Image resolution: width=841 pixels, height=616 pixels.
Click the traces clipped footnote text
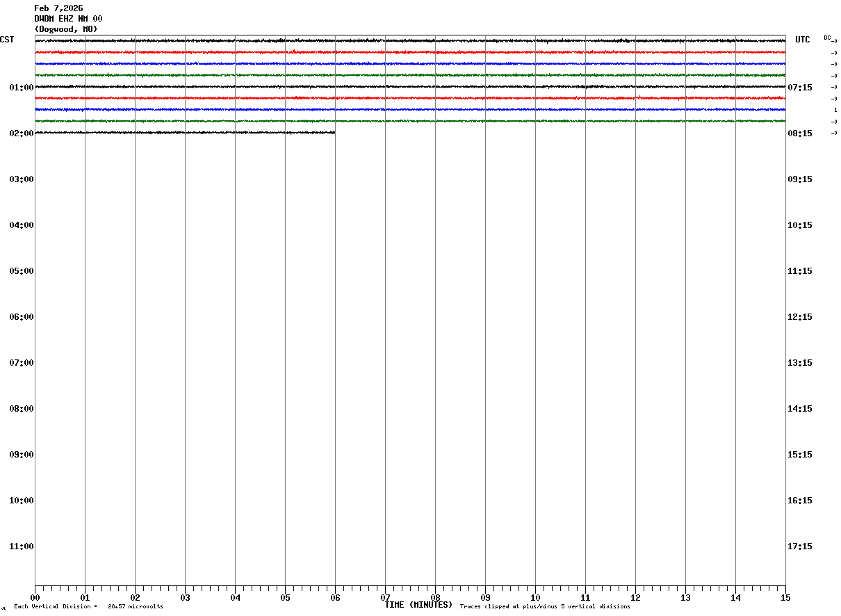click(x=545, y=607)
